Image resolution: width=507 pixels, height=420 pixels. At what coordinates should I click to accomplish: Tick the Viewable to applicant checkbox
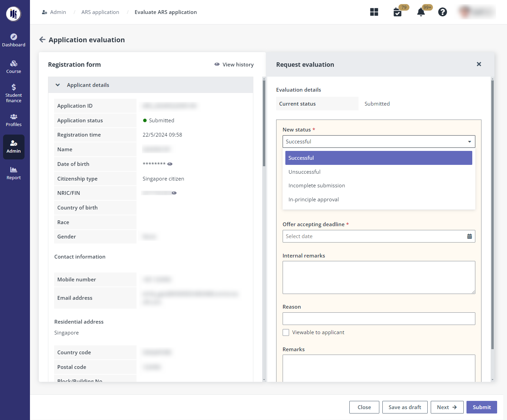pyautogui.click(x=286, y=332)
